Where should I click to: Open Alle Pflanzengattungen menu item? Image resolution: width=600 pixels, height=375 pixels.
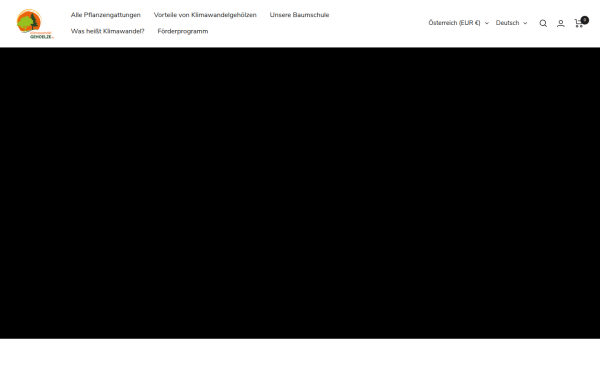click(x=106, y=15)
